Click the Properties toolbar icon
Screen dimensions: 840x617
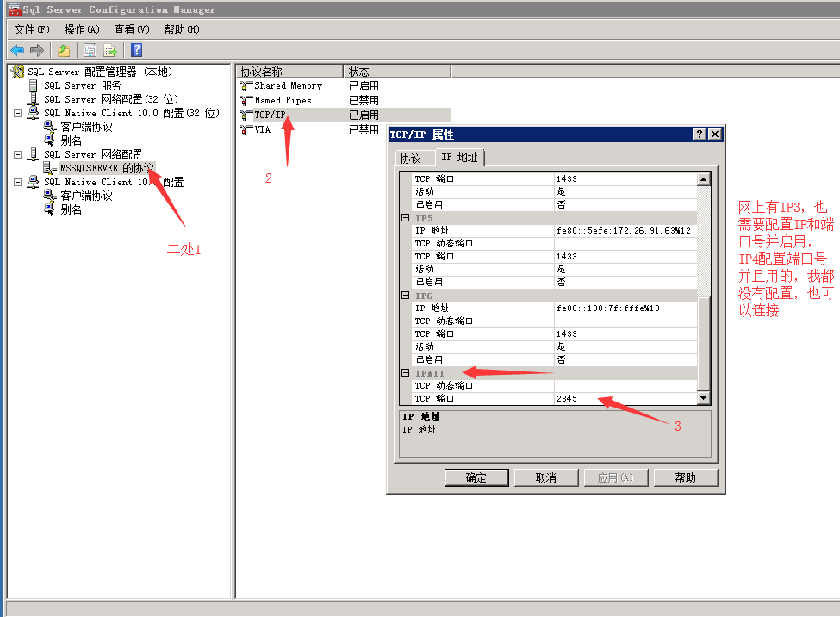point(90,50)
